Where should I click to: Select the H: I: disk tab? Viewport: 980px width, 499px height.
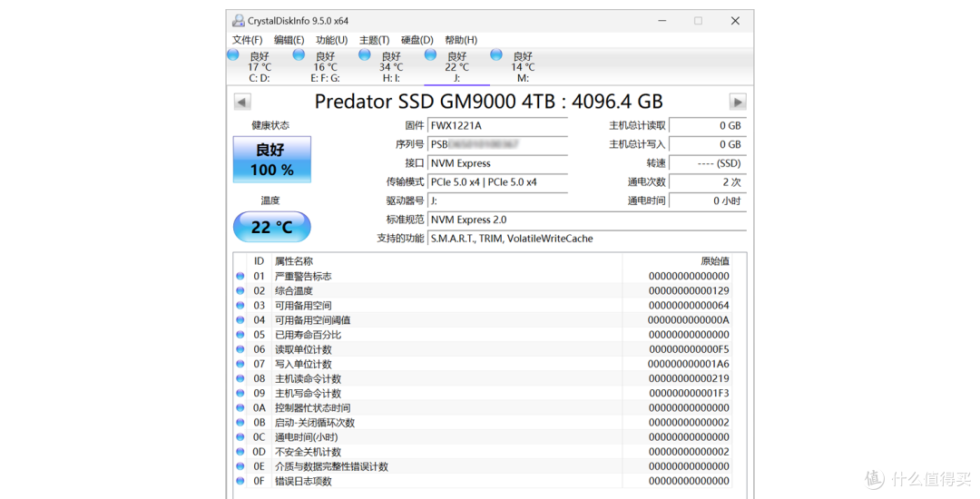(x=391, y=67)
